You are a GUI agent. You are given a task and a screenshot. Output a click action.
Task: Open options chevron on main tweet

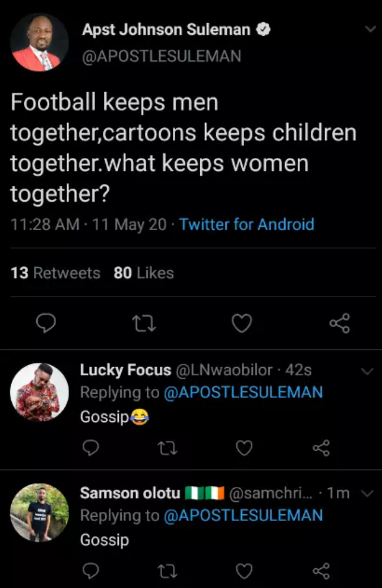tap(370, 30)
